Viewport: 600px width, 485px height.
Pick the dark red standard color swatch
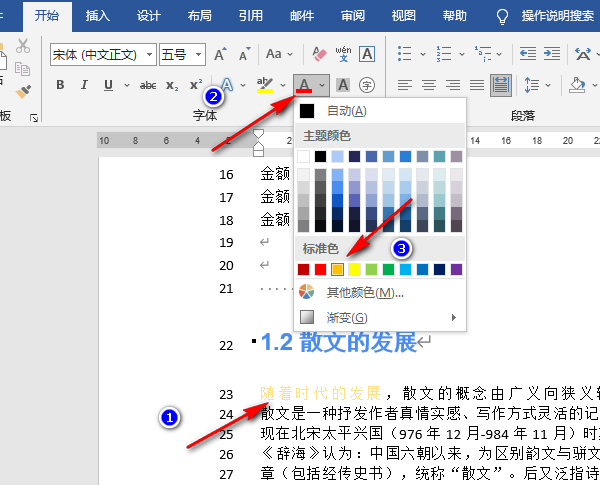coord(303,269)
